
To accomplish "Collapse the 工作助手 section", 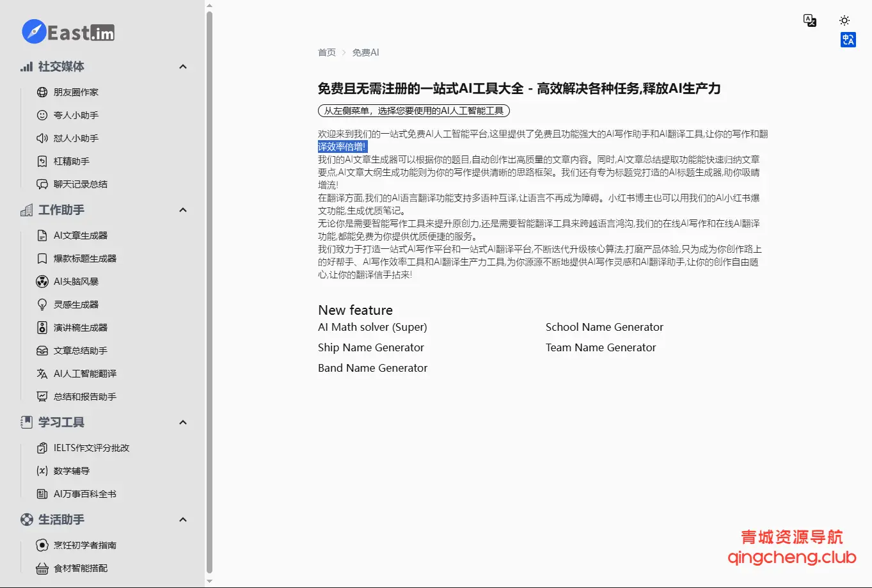I will (183, 210).
